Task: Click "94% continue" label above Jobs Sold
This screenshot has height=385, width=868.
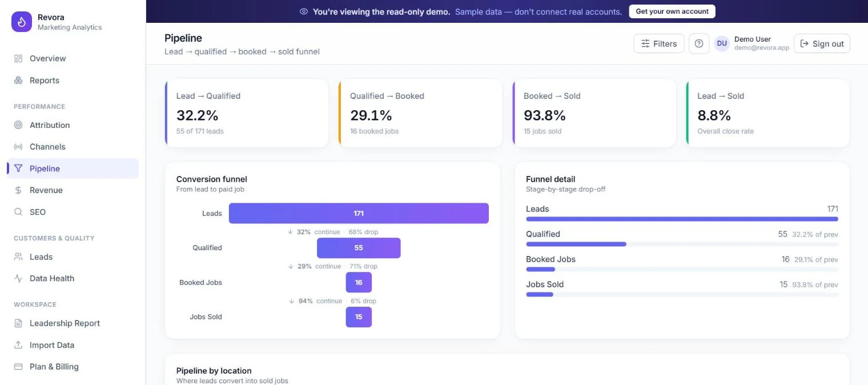Action: point(320,301)
